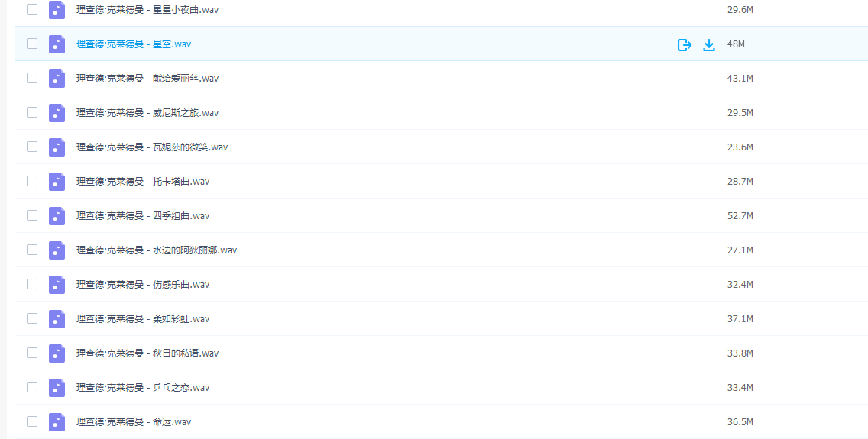
Task: Click the music file icon for 乒乓之恋.wav
Action: coord(57,386)
